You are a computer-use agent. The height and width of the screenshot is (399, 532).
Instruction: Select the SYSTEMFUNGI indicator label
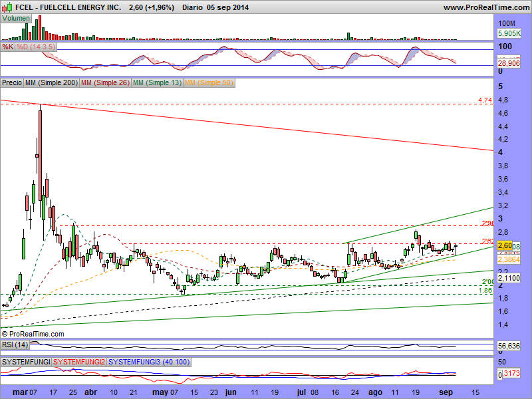(26, 362)
